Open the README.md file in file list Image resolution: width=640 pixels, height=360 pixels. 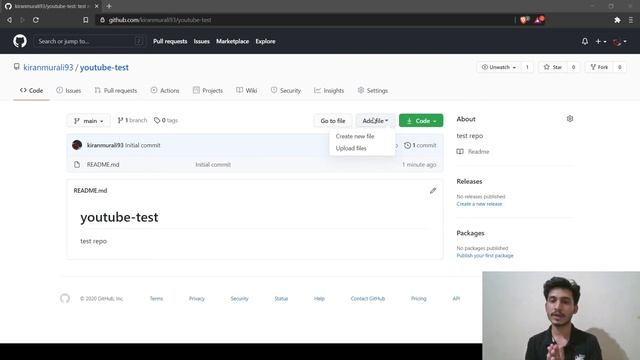[x=103, y=164]
